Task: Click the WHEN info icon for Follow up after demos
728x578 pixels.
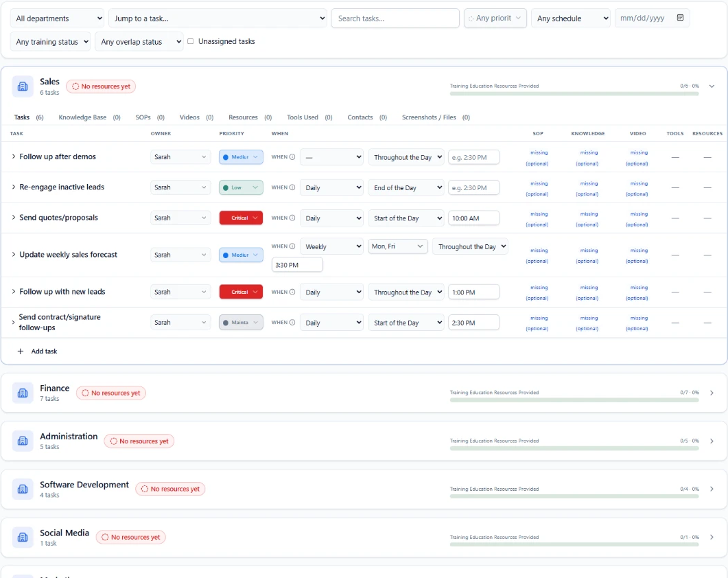Action: [x=292, y=157]
